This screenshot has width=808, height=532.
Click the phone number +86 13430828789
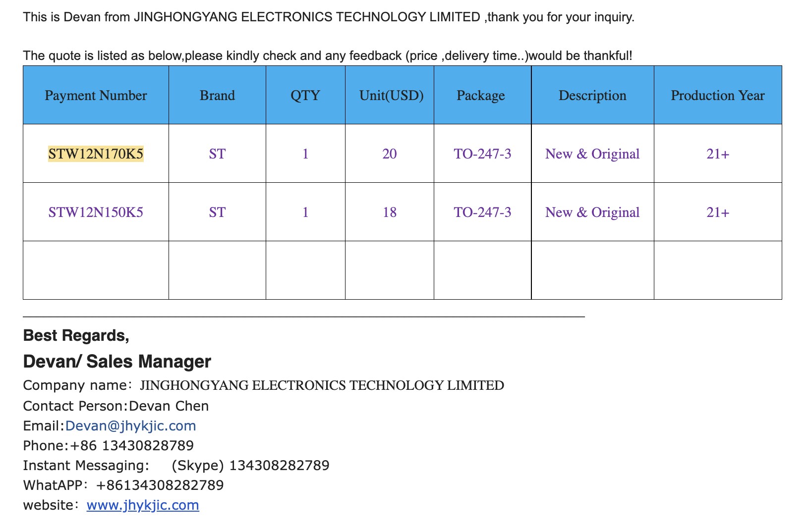132,446
